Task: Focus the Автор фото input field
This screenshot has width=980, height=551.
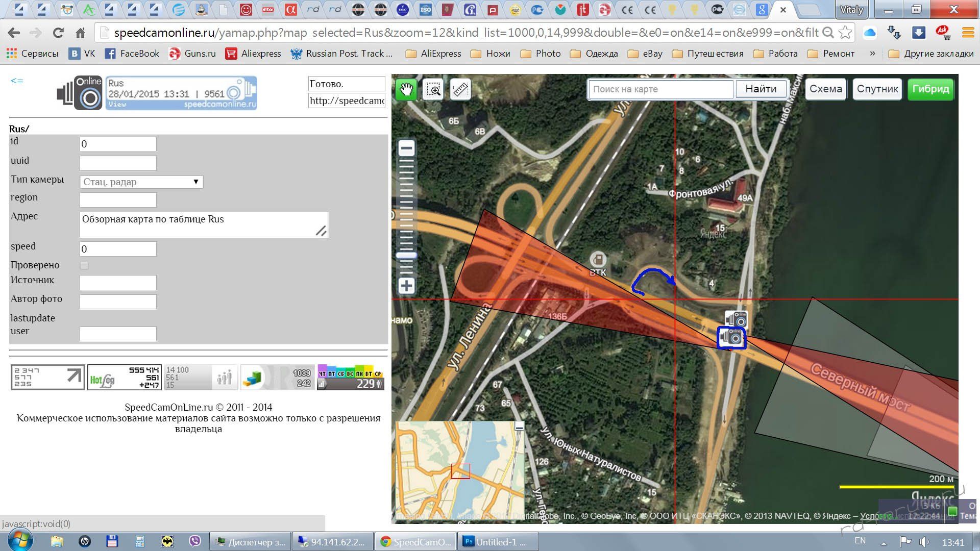Action: 118,302
